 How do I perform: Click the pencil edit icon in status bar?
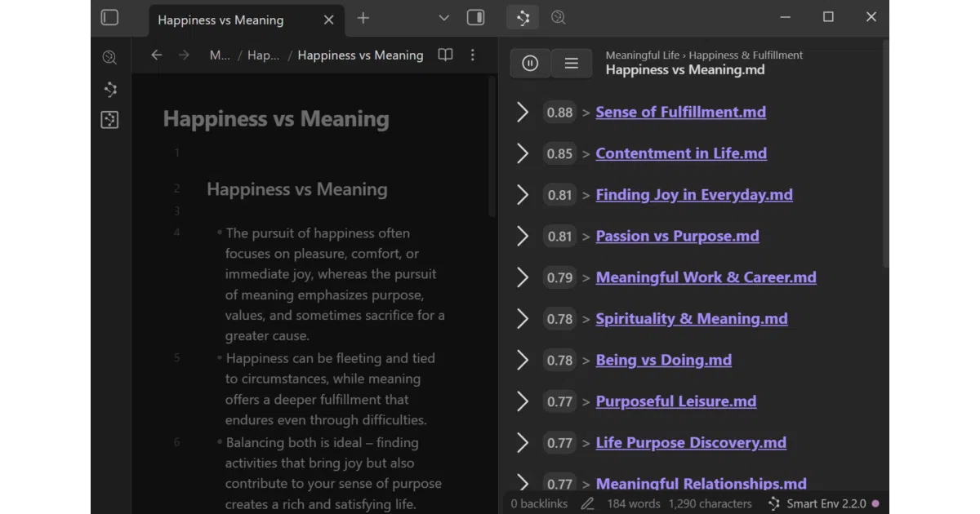[587, 503]
